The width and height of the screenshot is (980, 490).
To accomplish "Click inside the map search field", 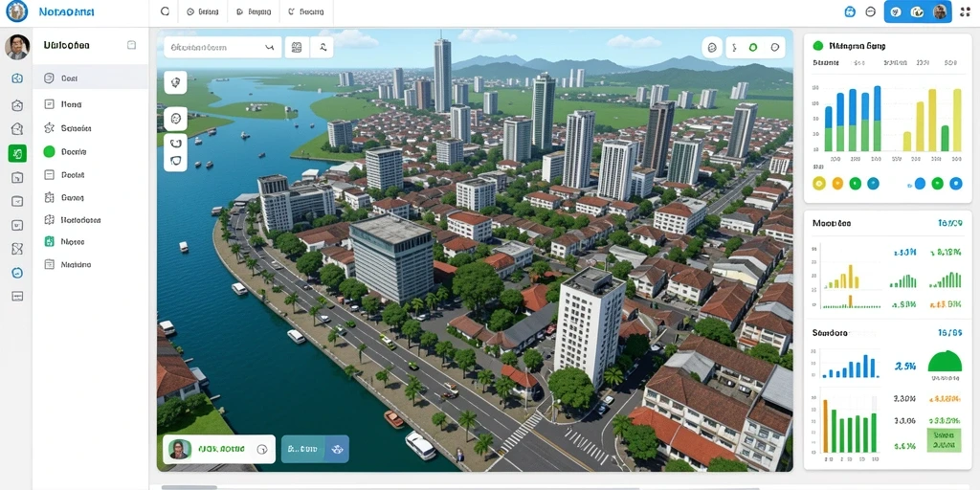I will pyautogui.click(x=222, y=47).
